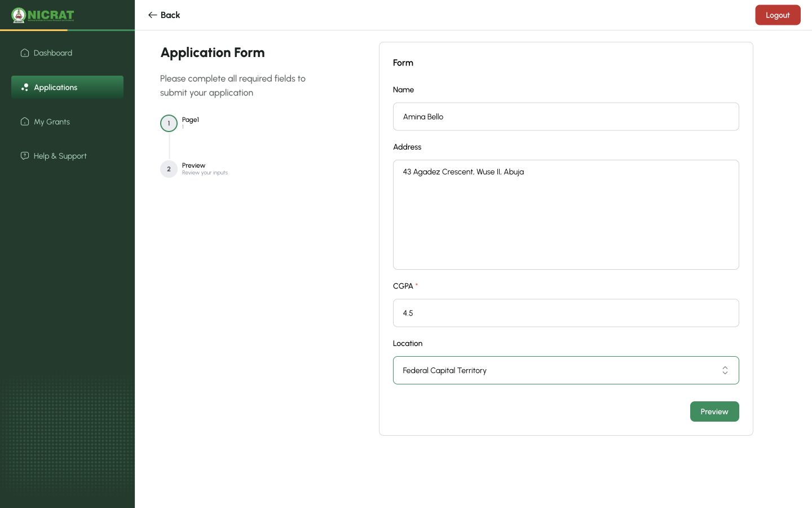Click the Form card title
The height and width of the screenshot is (508, 812).
pyautogui.click(x=403, y=63)
